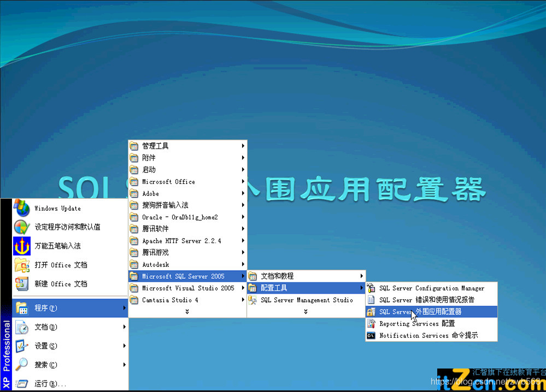Click the SQL Server 外围应用配置器 icon

(x=371, y=312)
